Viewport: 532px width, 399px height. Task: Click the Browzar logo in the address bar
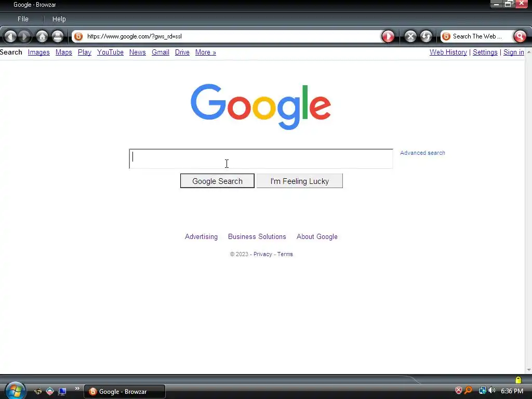pos(78,36)
